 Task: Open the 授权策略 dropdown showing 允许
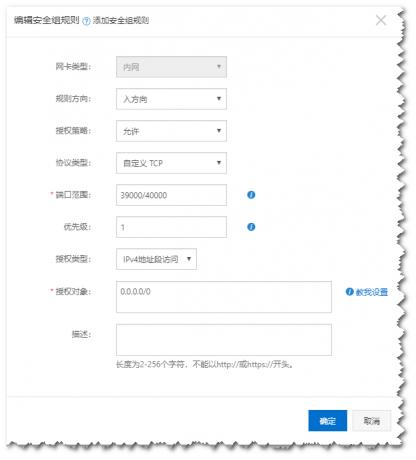point(171,131)
